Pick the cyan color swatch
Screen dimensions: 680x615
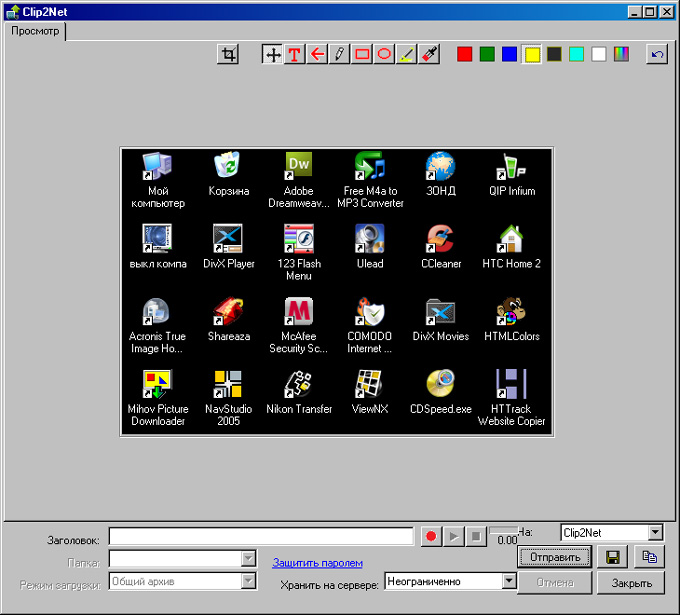click(576, 54)
